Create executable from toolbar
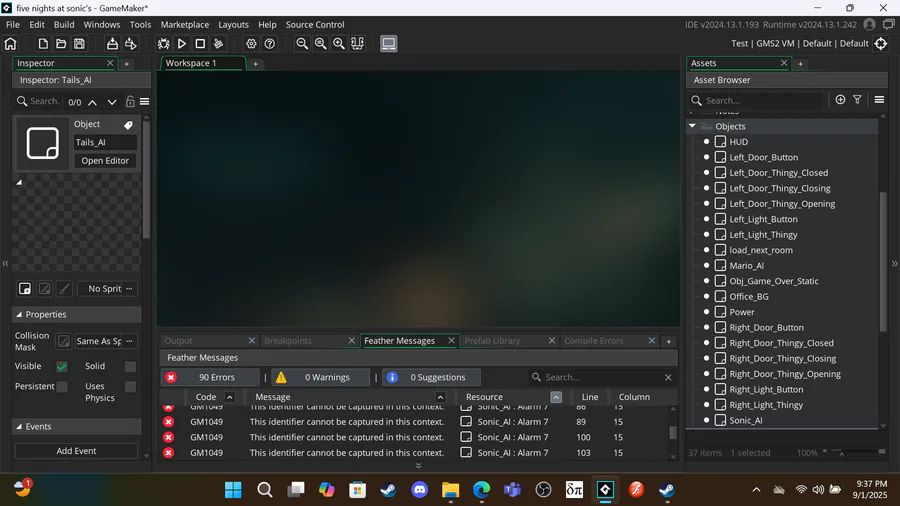This screenshot has height=506, width=900. pos(112,44)
